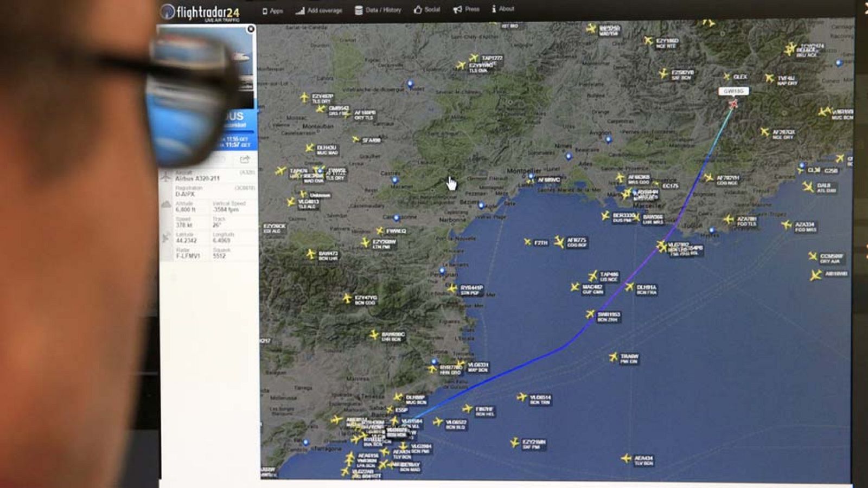The width and height of the screenshot is (868, 488).
Task: Click the Apps mobile phone icon
Action: click(x=264, y=9)
